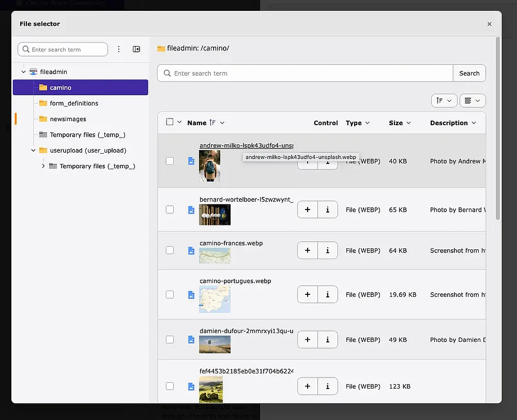Click the map thumbnail of camino-portugues.webp
Viewport: 517px width, 420px height.
coord(215,299)
